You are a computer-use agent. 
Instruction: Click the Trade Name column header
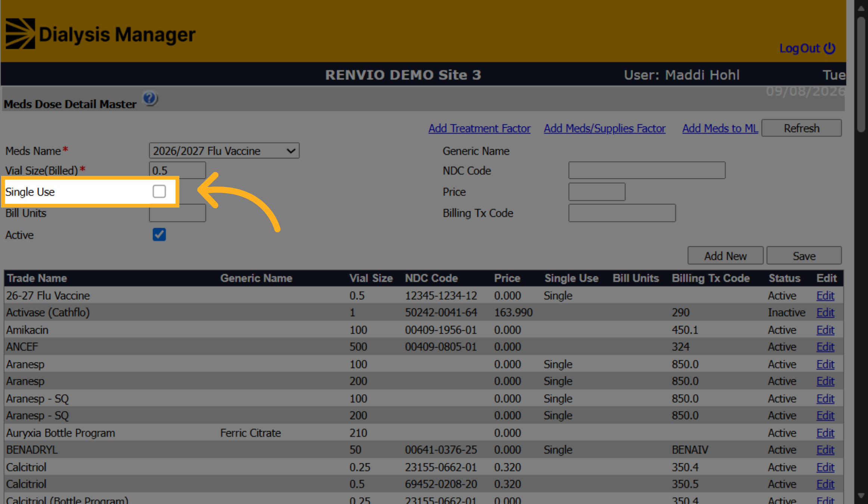(x=37, y=279)
